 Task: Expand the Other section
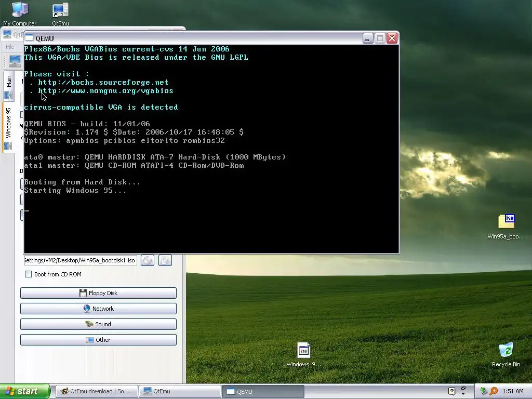click(98, 340)
